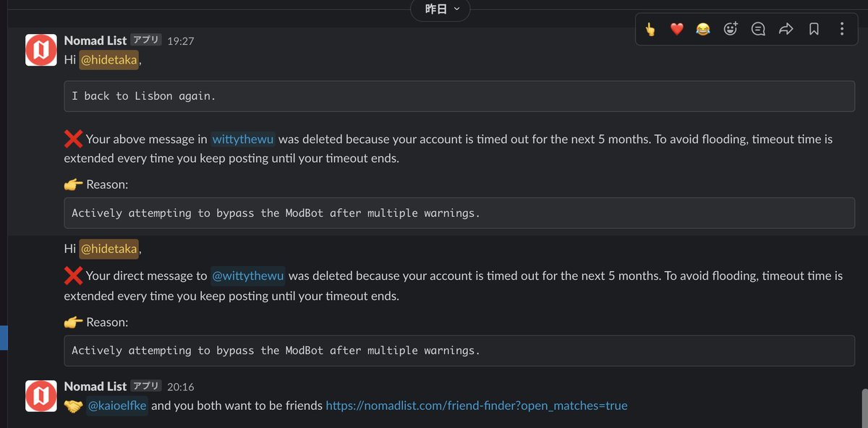The width and height of the screenshot is (868, 428).
Task: Click the @wittythewu user mention
Action: 247,275
